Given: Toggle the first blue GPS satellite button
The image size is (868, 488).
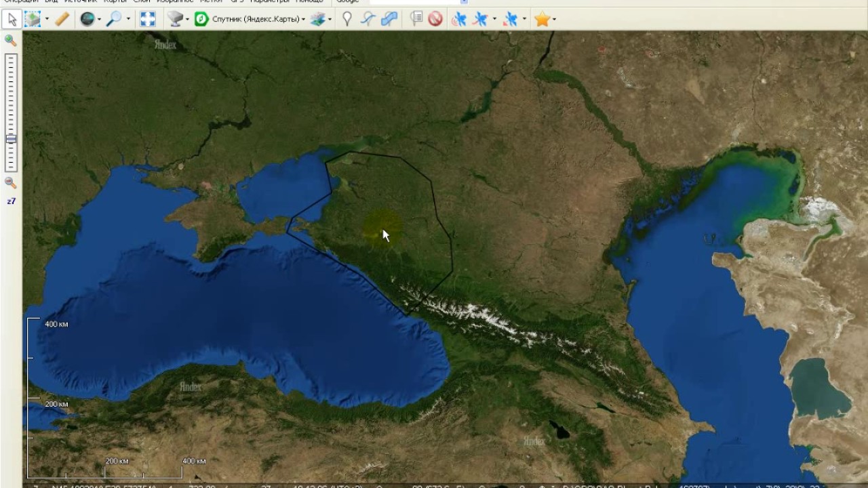Looking at the screenshot, I should coord(459,19).
